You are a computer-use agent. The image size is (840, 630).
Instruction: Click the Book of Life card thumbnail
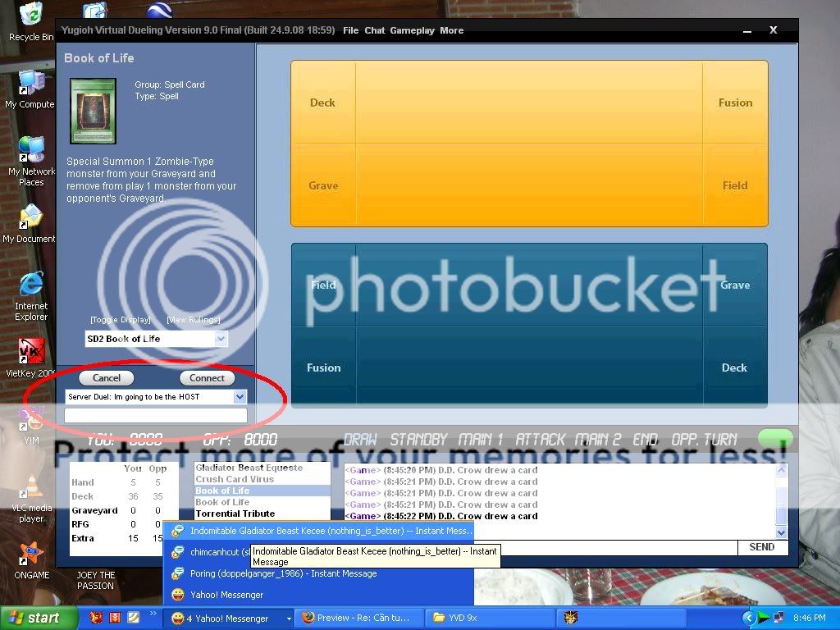tap(93, 111)
